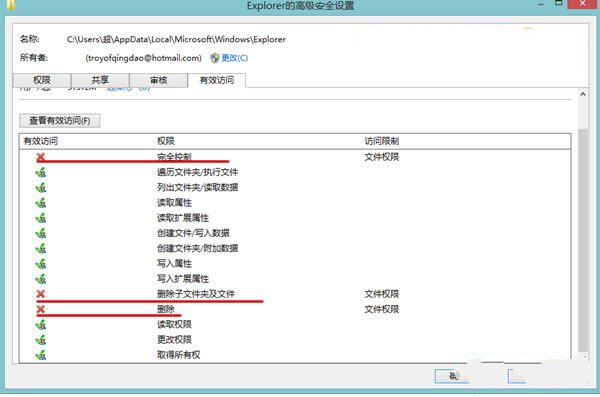Minimize the Explorer security settings window
The image size is (600, 397).
pos(541,4)
